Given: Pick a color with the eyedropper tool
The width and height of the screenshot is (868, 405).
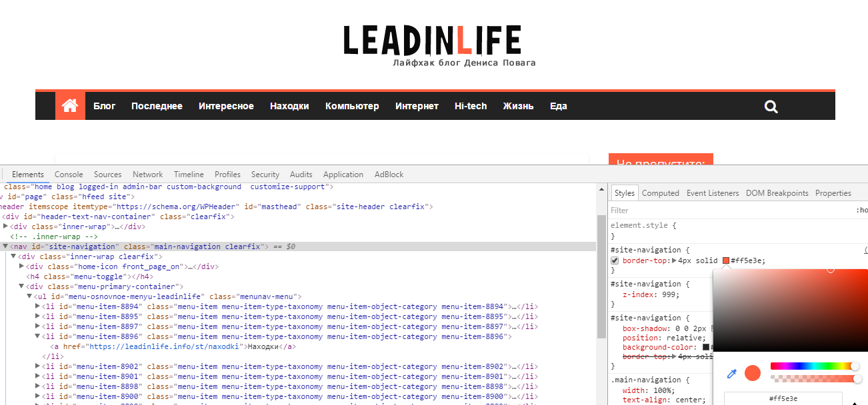Looking at the screenshot, I should click(731, 374).
